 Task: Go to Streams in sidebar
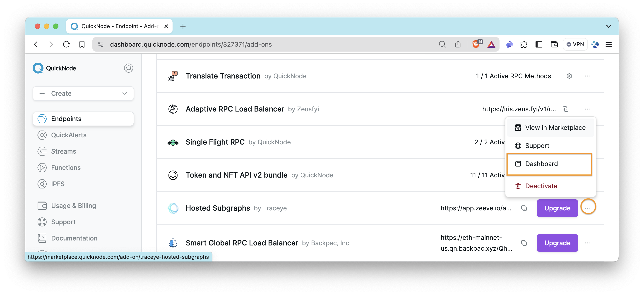(x=57, y=151)
